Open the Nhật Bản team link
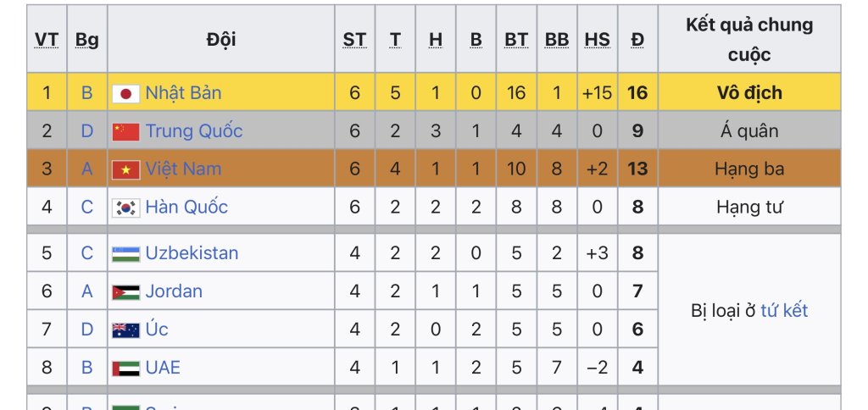This screenshot has height=410, width=868. (183, 92)
